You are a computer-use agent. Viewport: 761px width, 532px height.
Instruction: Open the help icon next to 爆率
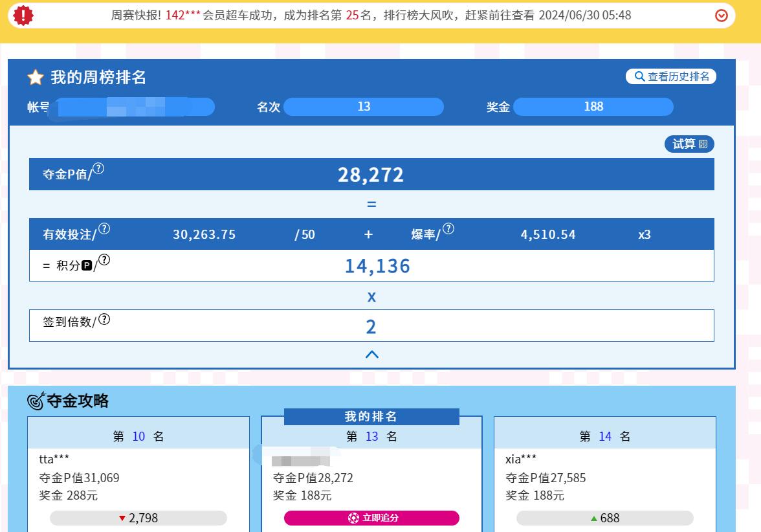[x=449, y=230]
